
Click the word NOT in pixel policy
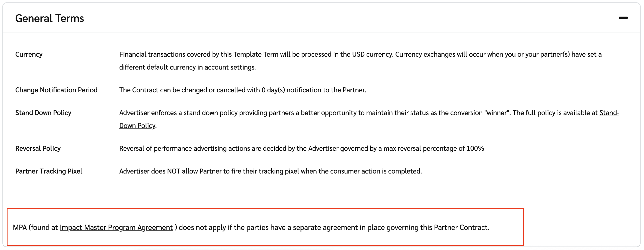coord(173,171)
